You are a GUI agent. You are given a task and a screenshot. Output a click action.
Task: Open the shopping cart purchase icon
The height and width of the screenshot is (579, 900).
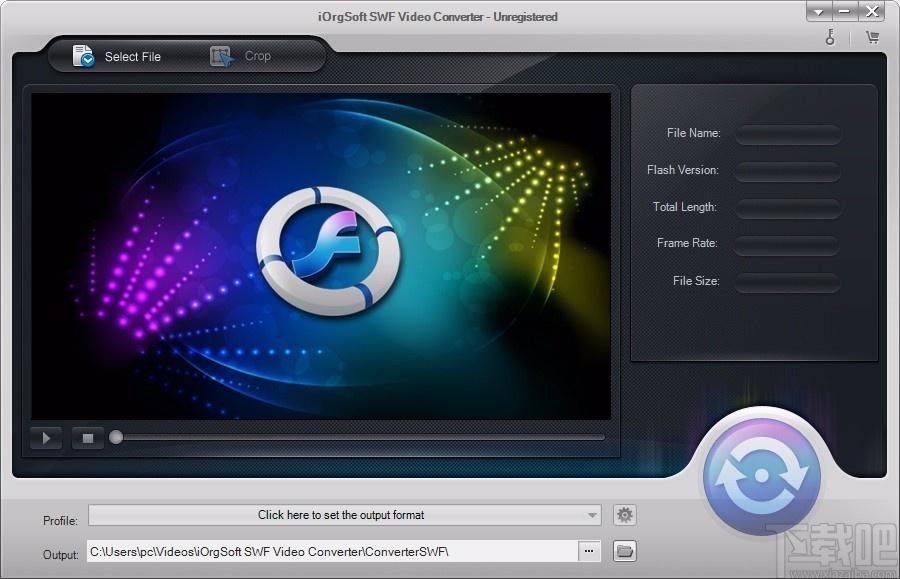pyautogui.click(x=872, y=37)
